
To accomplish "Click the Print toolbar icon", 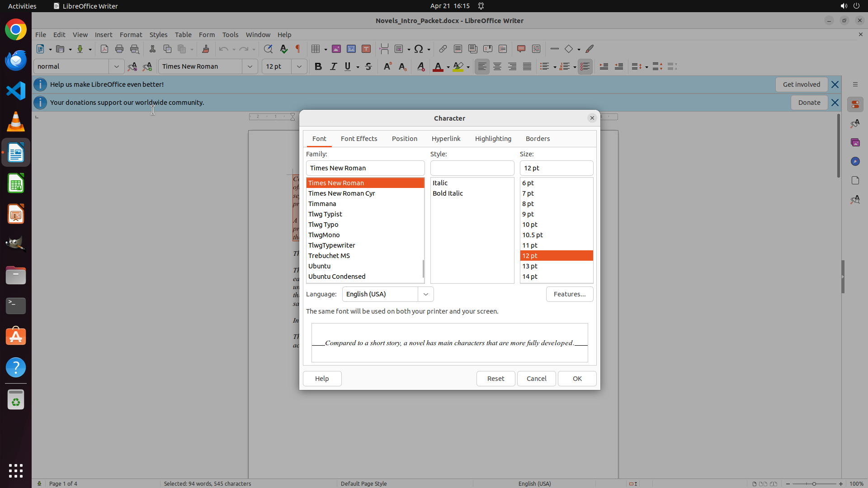I will (119, 49).
